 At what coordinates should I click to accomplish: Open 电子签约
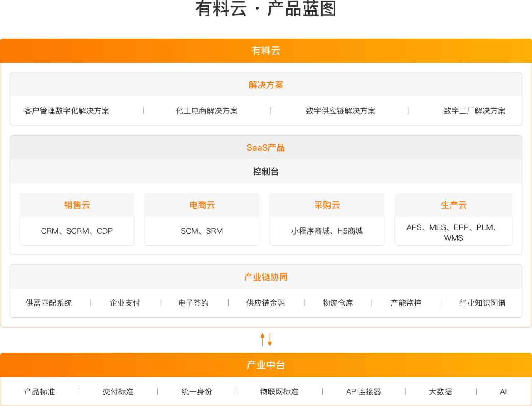(x=194, y=303)
